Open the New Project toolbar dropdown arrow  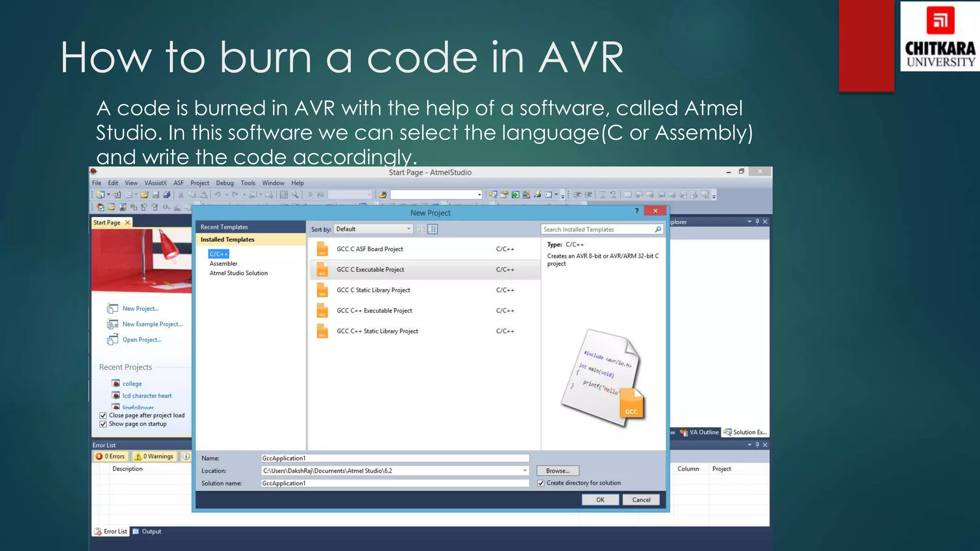click(109, 195)
